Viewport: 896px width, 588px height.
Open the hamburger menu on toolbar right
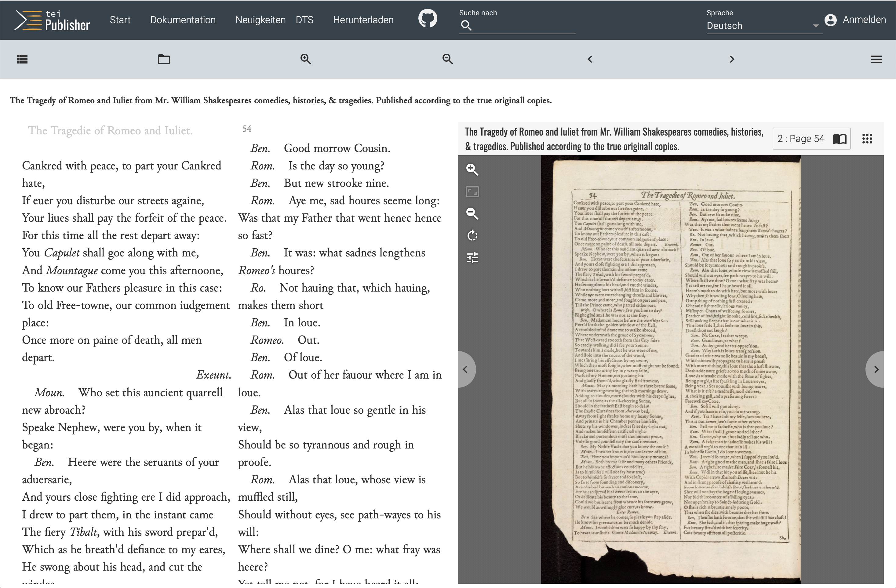point(876,59)
